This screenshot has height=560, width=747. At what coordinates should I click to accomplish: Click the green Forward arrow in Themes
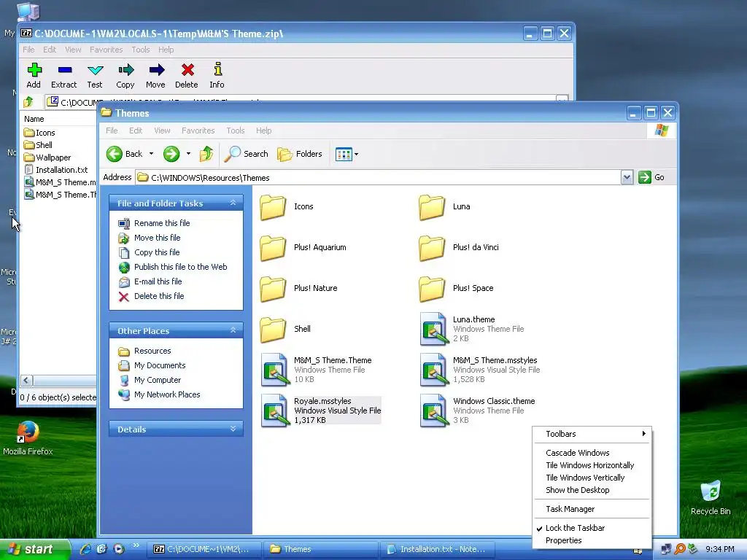[171, 154]
